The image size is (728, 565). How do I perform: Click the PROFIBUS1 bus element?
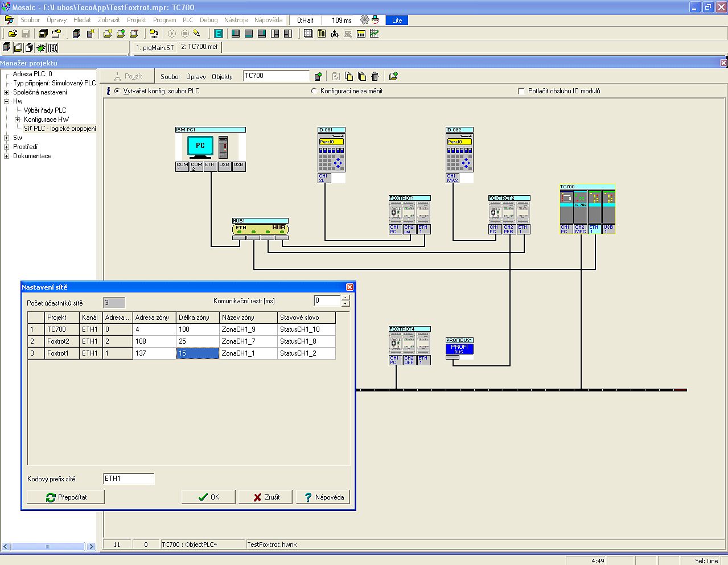pyautogui.click(x=459, y=348)
